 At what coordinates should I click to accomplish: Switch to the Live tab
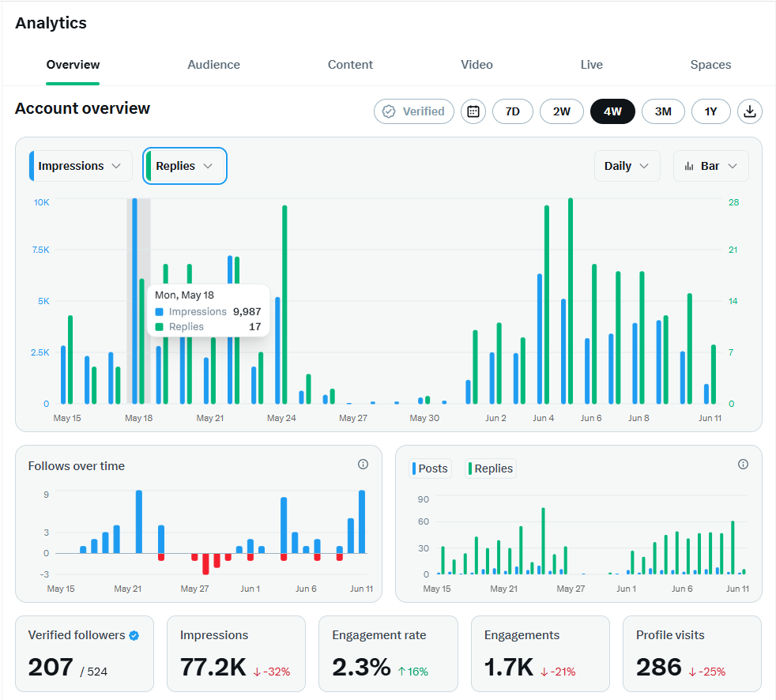pos(591,65)
